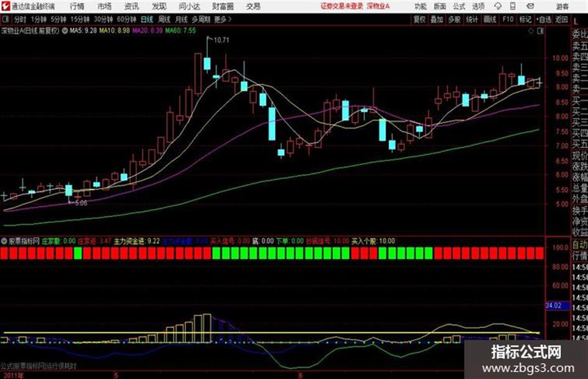The height and width of the screenshot is (379, 588).
Task: Open the 资讯 menu
Action: point(131,6)
